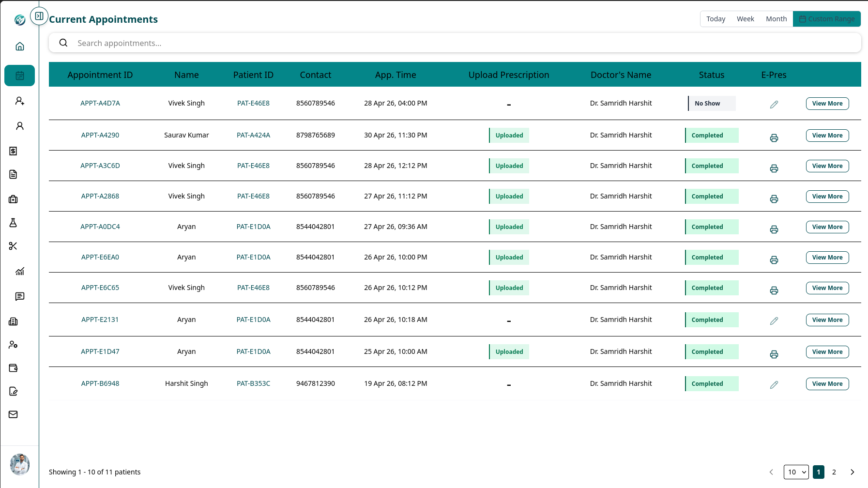
Task: Click the pencil E-Pres icon for APPT-A4D7A
Action: 774,104
